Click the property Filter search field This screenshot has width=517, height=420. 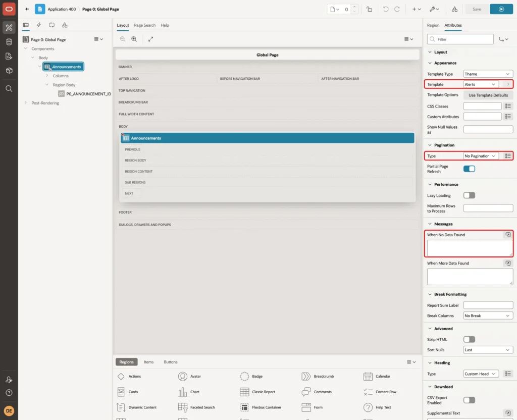pyautogui.click(x=460, y=39)
